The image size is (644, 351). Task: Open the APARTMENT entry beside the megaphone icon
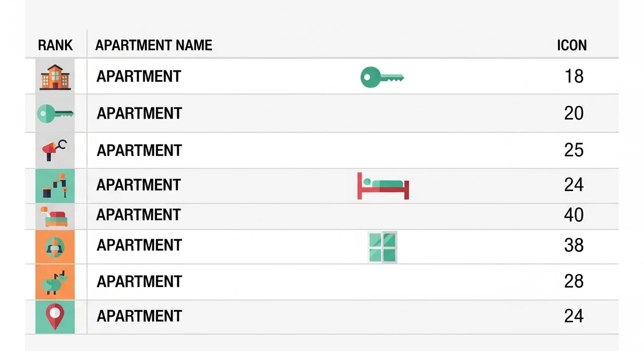click(x=139, y=150)
